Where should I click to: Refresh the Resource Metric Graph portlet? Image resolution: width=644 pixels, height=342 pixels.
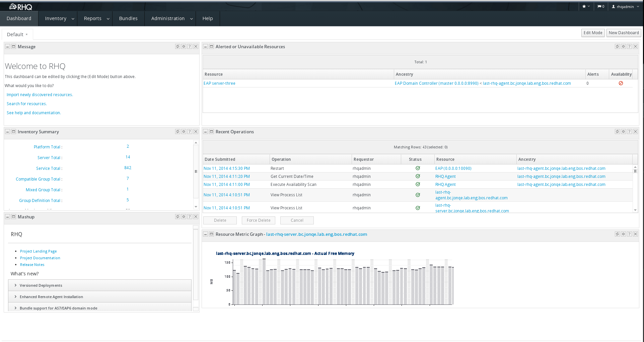(x=617, y=234)
